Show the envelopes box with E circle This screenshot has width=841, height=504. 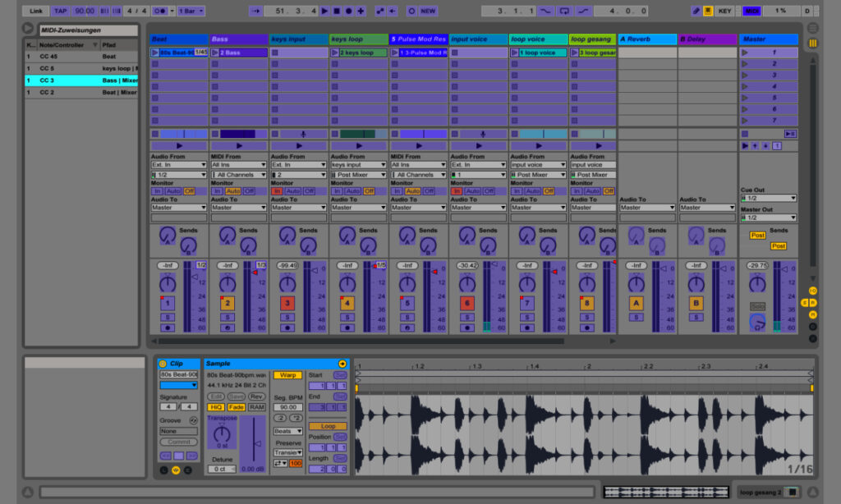tap(188, 470)
